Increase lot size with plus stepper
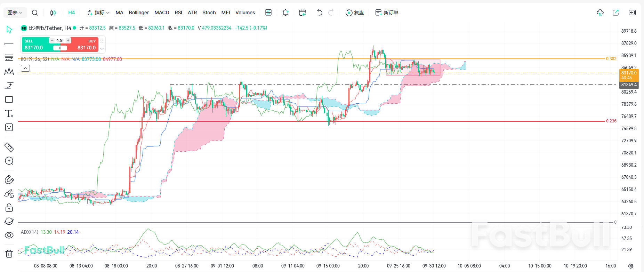The image size is (644, 272). pos(68,40)
